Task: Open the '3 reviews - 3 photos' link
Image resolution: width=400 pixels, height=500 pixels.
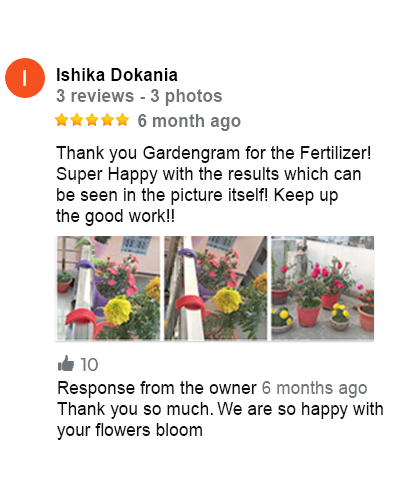Action: pyautogui.click(x=139, y=96)
